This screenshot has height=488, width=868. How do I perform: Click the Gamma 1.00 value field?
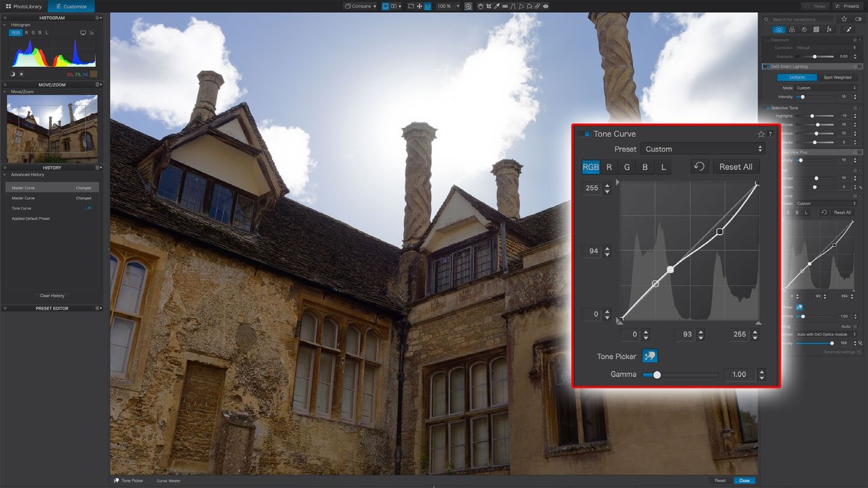(x=739, y=375)
